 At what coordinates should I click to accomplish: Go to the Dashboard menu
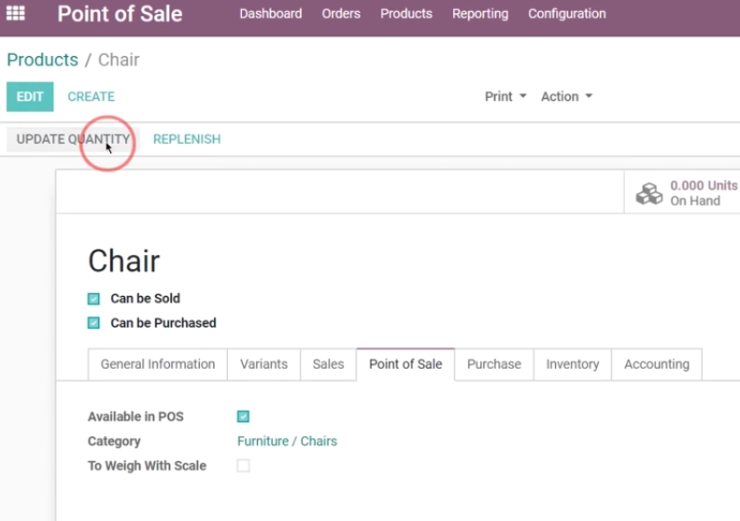pyautogui.click(x=270, y=14)
